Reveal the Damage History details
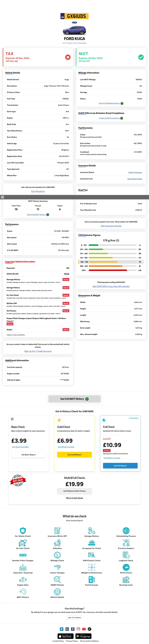 (66, 280)
